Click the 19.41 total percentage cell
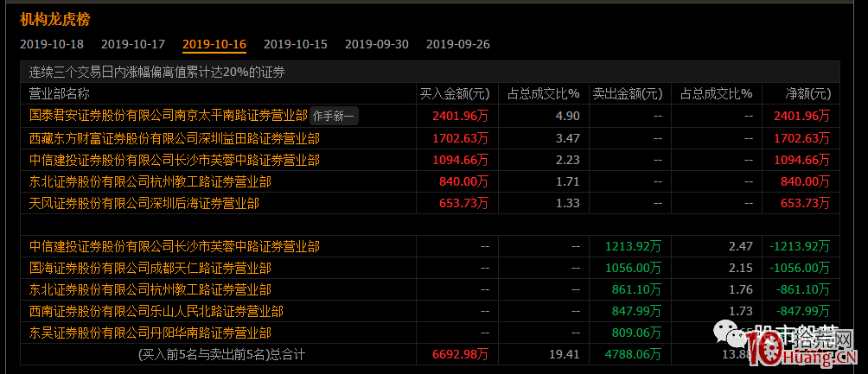The height and width of the screenshot is (374, 868). tap(565, 354)
